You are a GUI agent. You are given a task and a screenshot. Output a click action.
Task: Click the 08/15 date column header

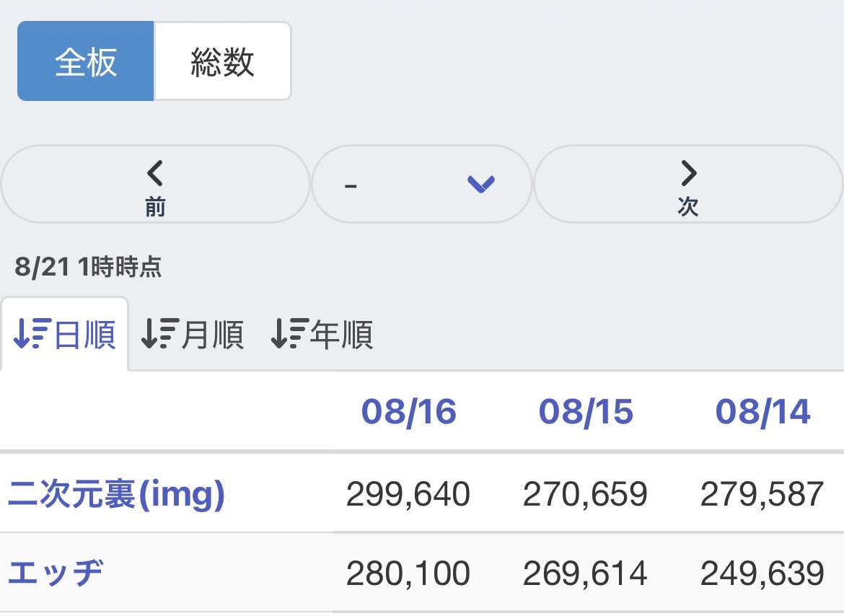[x=586, y=412]
